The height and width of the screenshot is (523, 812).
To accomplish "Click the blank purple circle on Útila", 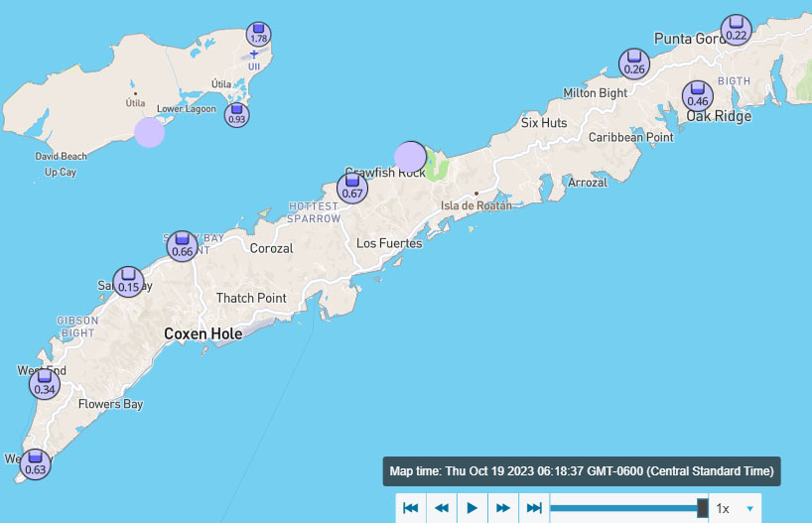I will coord(149,132).
